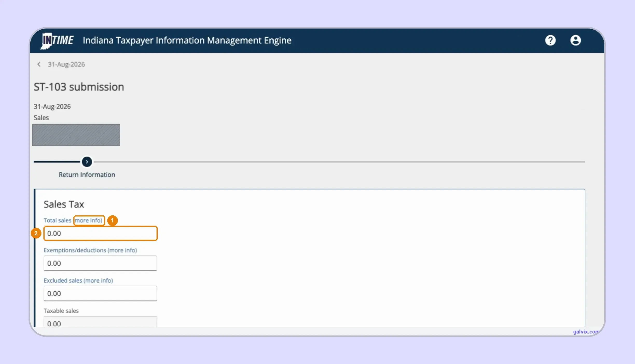
Task: Click the 31-Aug-2026 breadcrumb link
Action: [x=66, y=64]
